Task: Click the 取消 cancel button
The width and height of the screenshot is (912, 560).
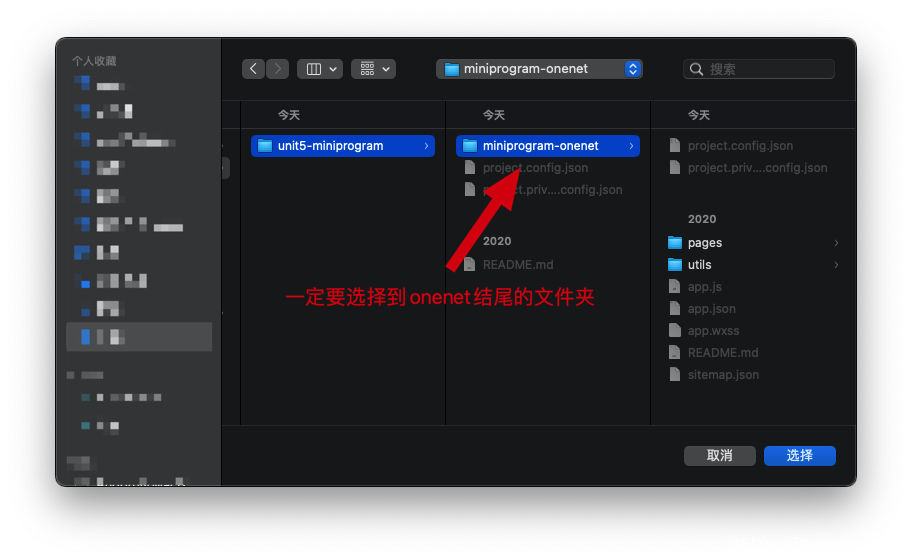Action: tap(719, 456)
